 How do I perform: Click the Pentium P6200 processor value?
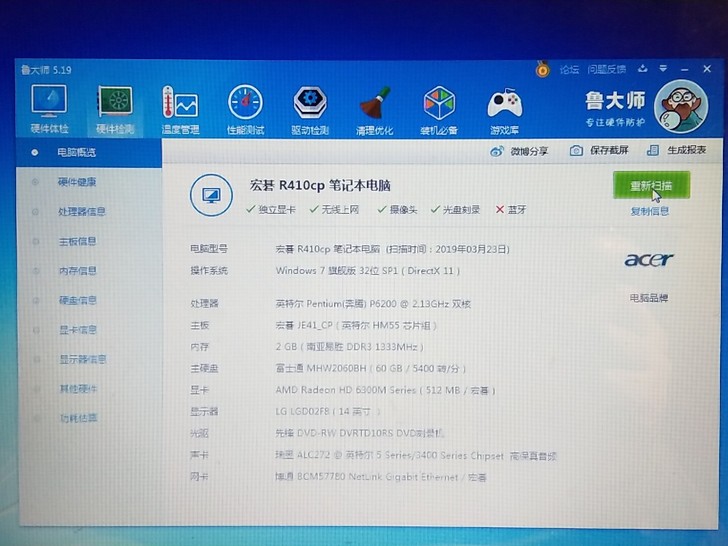[x=373, y=304]
